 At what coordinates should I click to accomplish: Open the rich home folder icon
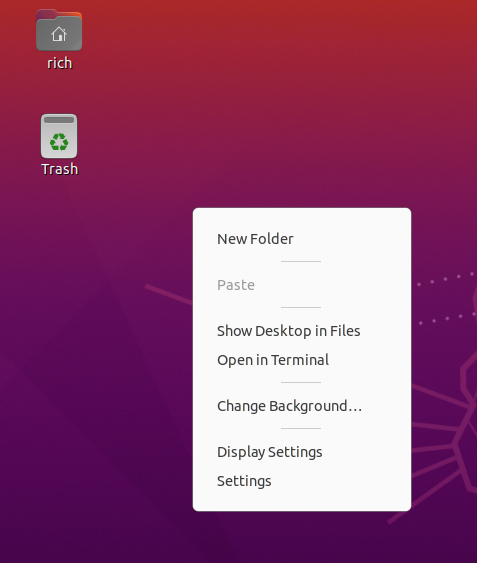pyautogui.click(x=59, y=30)
